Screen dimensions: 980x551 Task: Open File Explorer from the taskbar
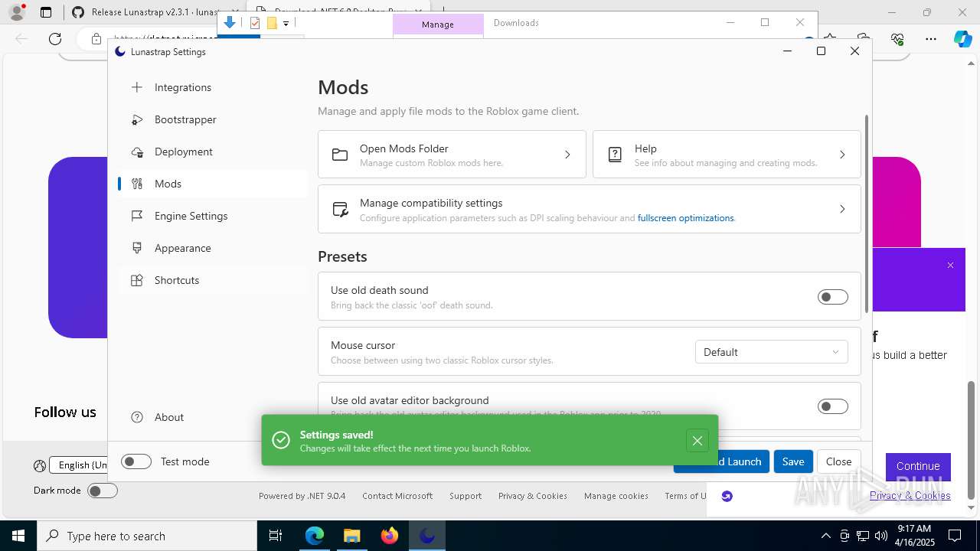(351, 536)
